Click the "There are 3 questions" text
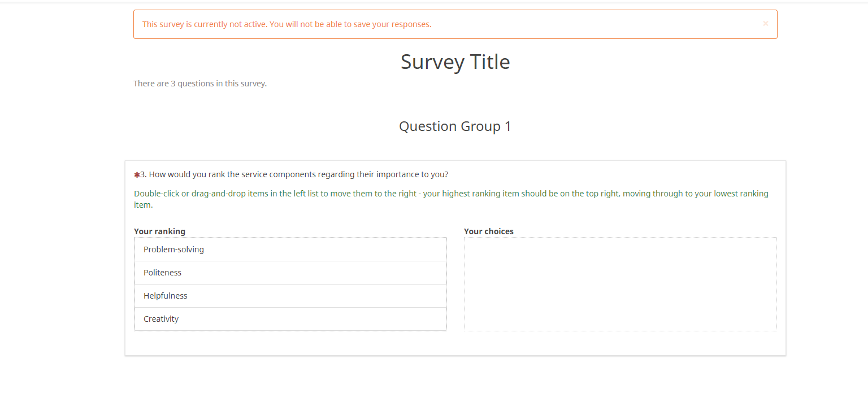 pyautogui.click(x=200, y=84)
